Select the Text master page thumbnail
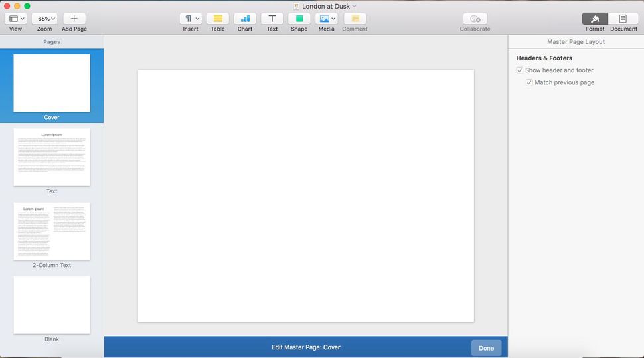 point(52,157)
